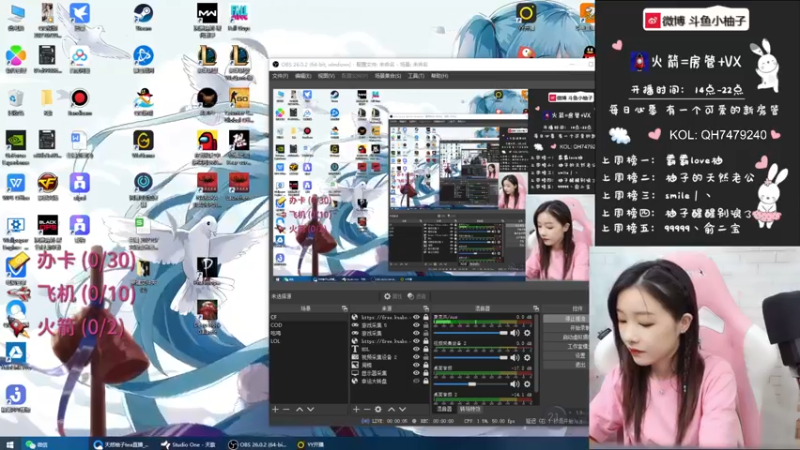
Task: Adjust the 视频采集设备 2 volume slider
Action: pos(470,358)
